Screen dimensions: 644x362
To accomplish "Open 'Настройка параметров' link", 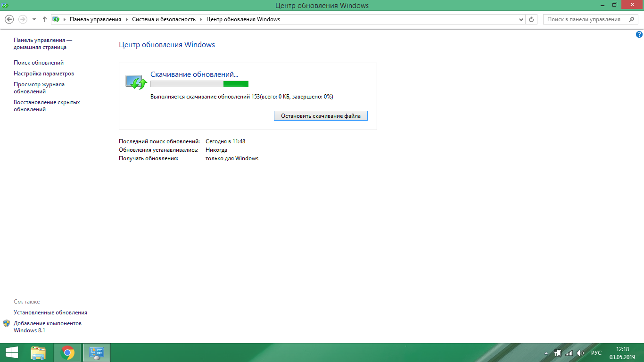I will (44, 74).
